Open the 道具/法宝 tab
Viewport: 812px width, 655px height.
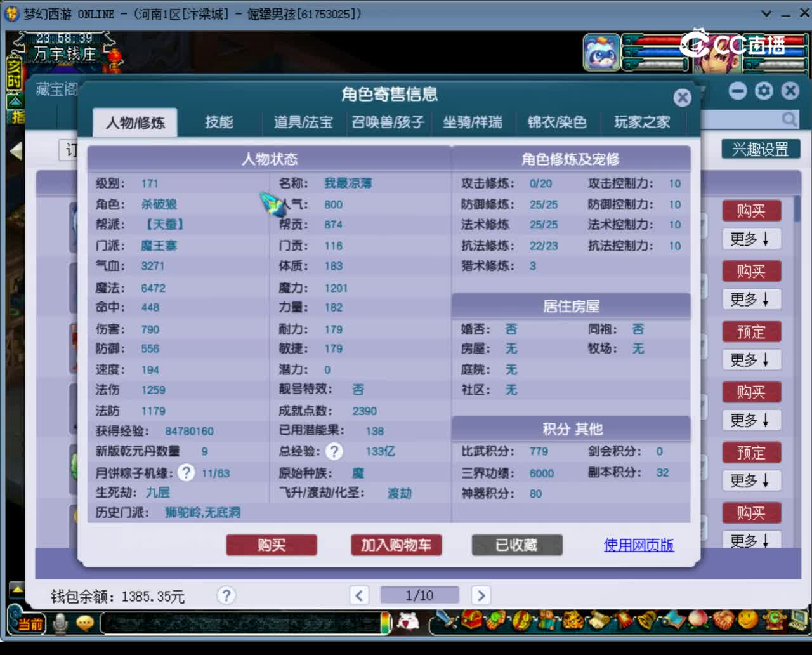(303, 122)
